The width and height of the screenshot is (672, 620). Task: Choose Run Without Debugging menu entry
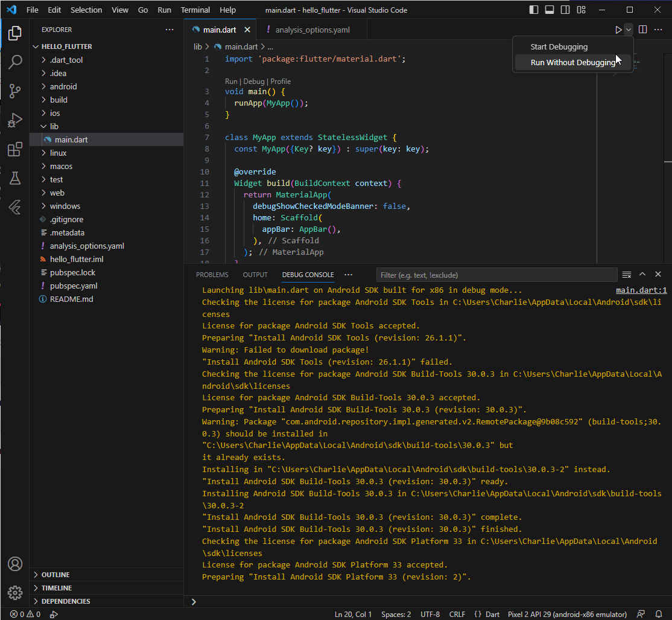572,62
